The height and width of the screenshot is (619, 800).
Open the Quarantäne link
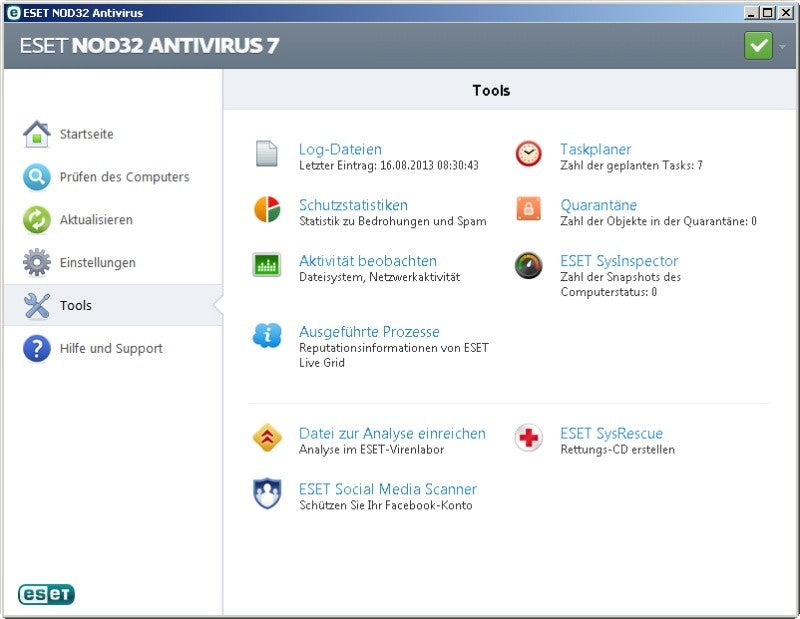coord(598,205)
